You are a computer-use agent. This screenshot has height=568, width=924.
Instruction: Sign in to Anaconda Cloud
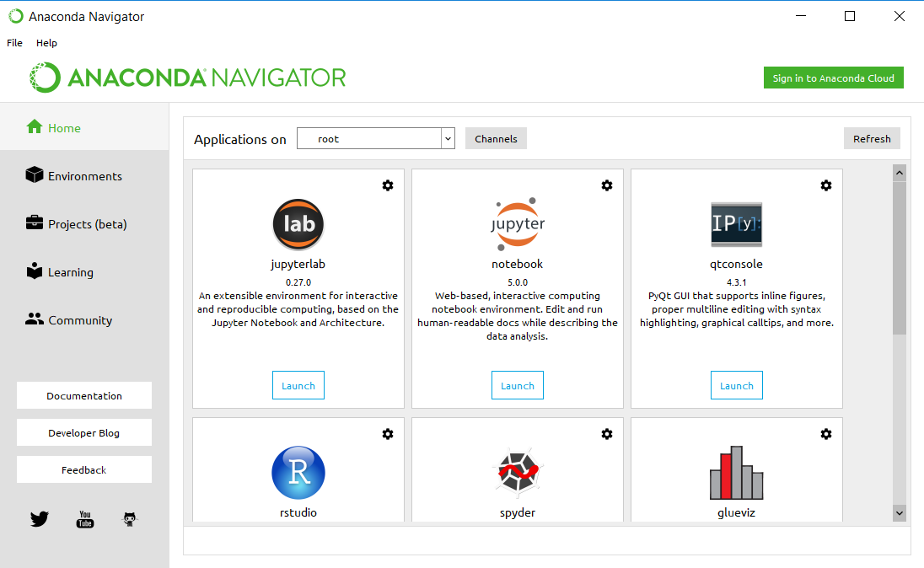(834, 78)
